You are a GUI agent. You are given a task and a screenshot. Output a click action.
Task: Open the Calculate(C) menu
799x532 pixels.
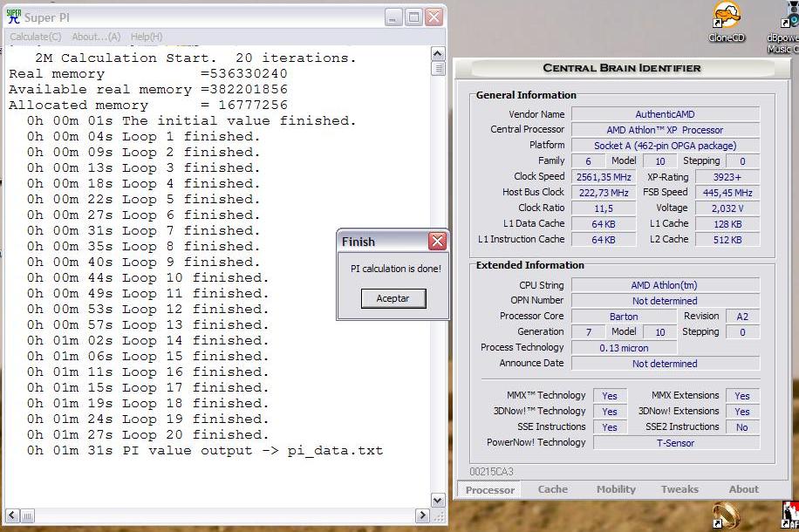(x=36, y=37)
